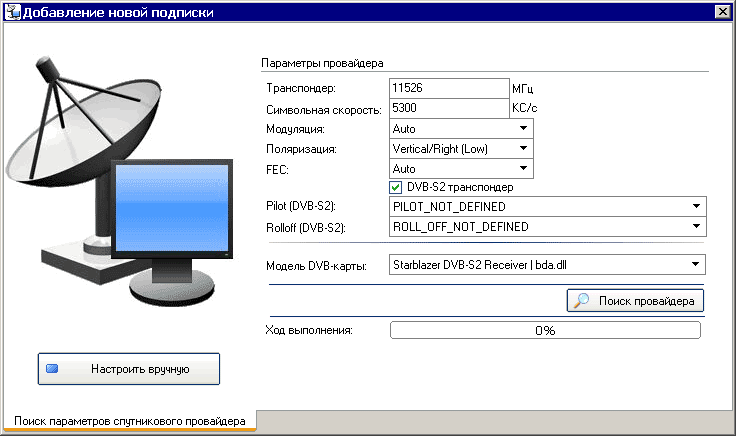Viewport: 736px width, 436px height.
Task: Click the satellite dish image
Action: 80,120
